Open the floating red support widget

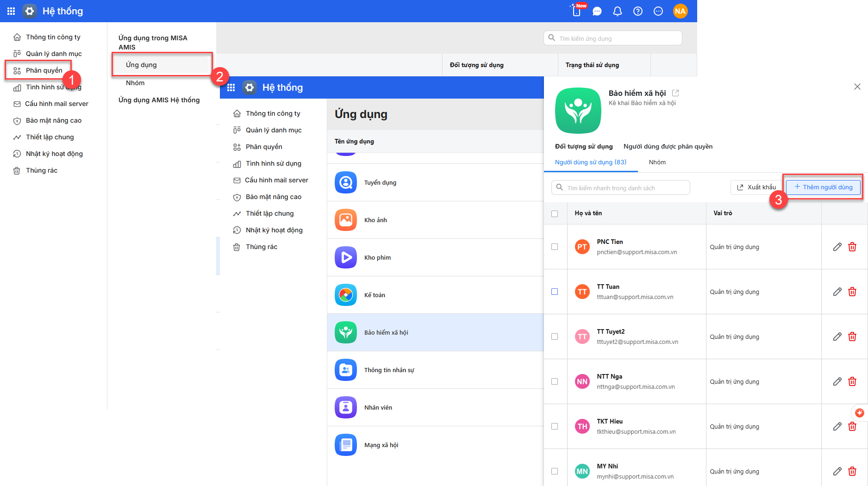pyautogui.click(x=860, y=413)
